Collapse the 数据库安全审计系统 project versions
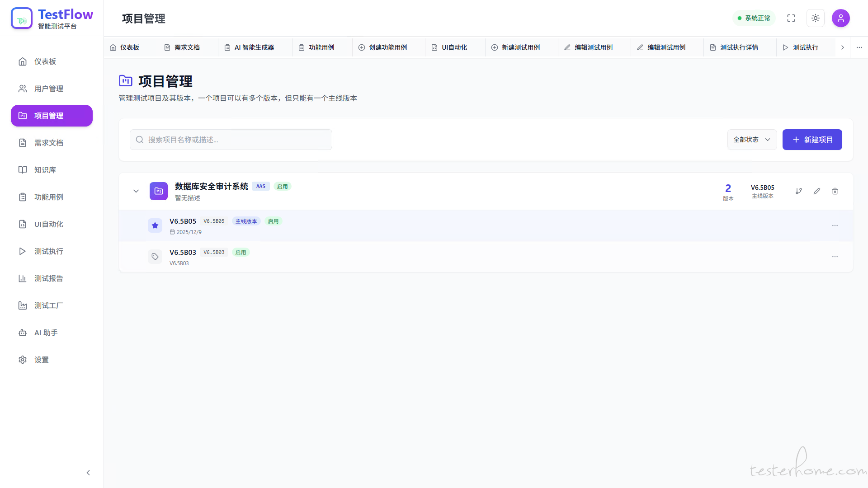 click(x=136, y=191)
